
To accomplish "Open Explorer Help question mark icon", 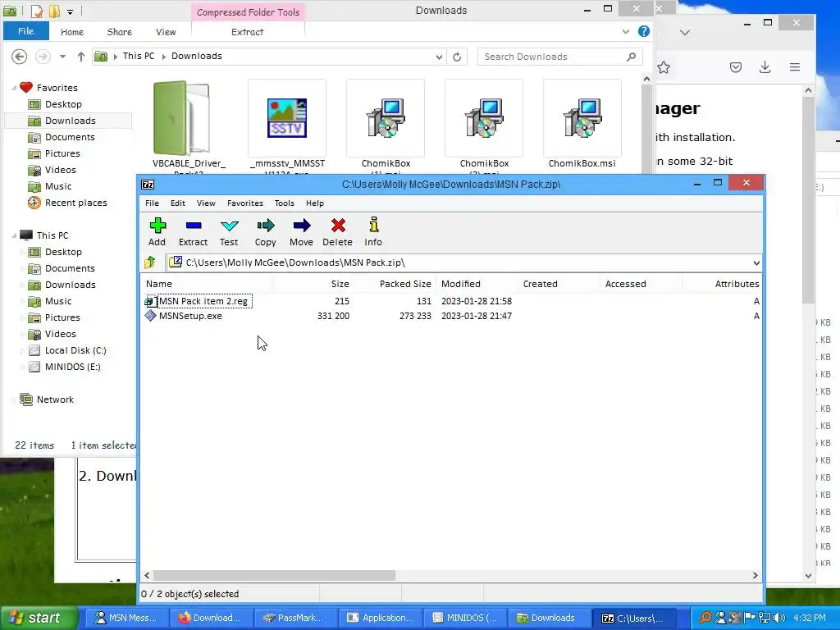I will tap(644, 32).
